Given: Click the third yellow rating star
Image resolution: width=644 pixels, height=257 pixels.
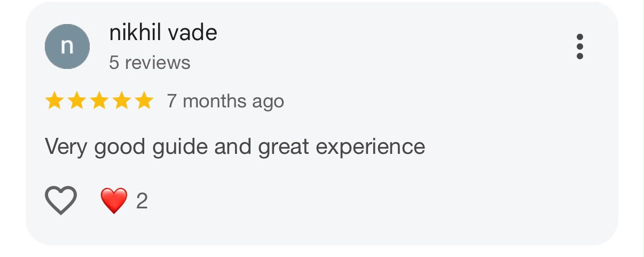Looking at the screenshot, I should click(99, 100).
